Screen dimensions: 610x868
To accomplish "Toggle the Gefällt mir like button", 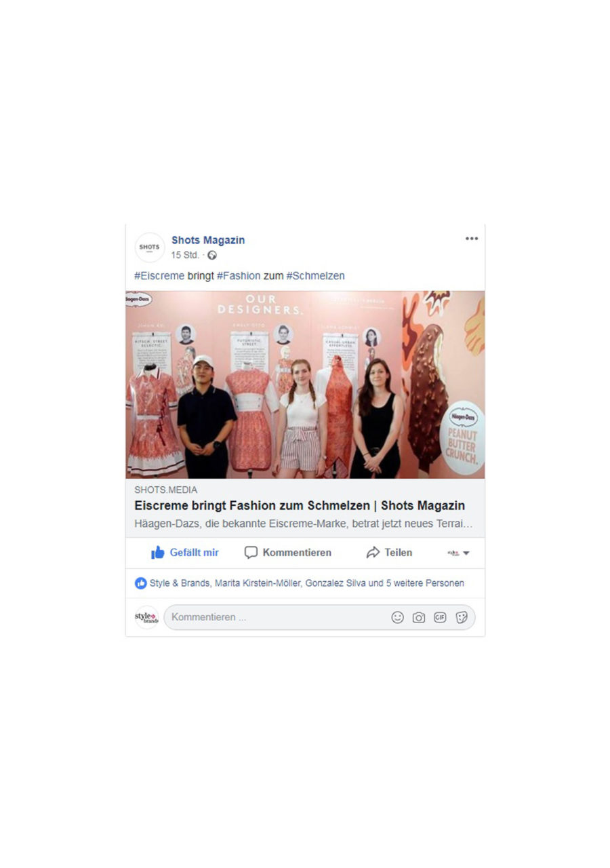I will [x=184, y=553].
